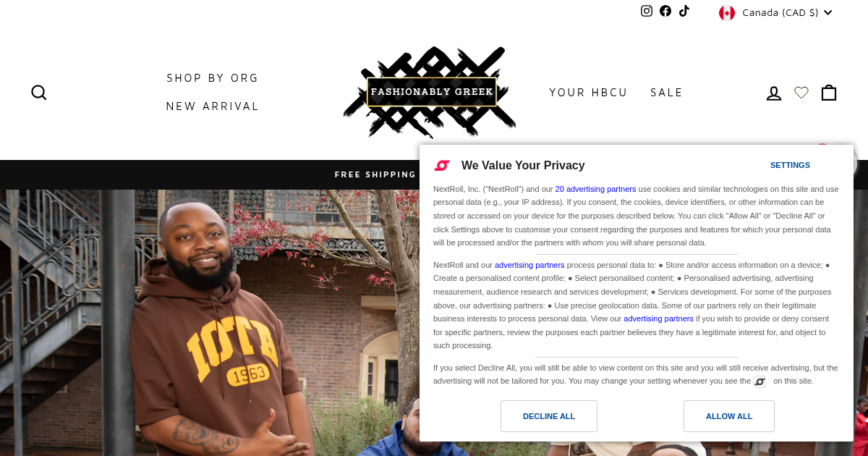This screenshot has height=456, width=868.
Task: Open the TikTok icon link
Action: 684,11
